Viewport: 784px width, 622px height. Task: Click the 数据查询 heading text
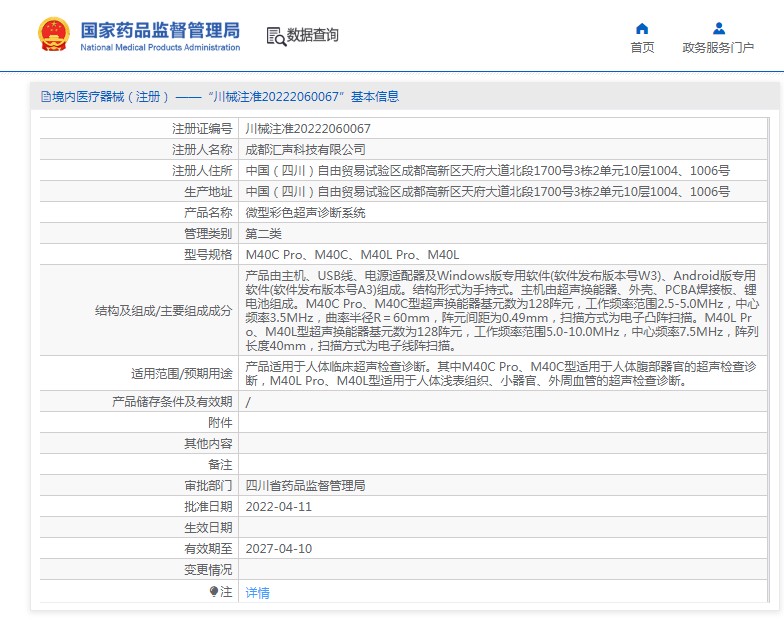click(312, 35)
